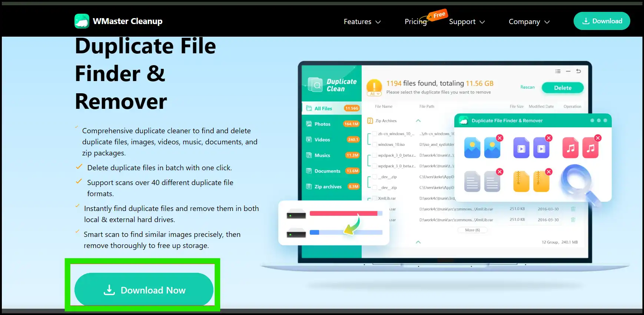Click the purple video duplicate icon with X

[x=541, y=147]
